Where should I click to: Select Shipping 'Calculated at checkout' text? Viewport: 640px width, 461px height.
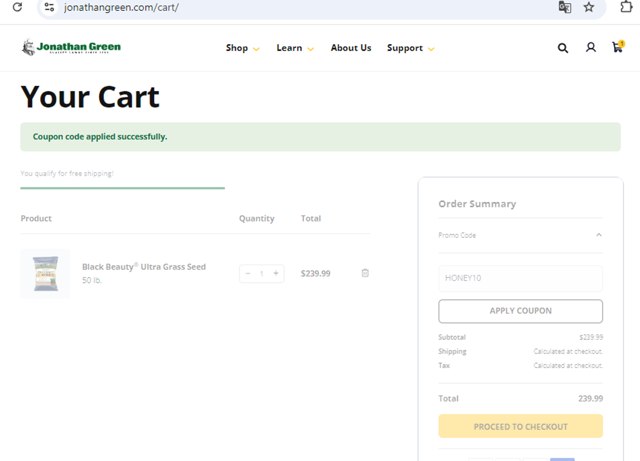[568, 351]
